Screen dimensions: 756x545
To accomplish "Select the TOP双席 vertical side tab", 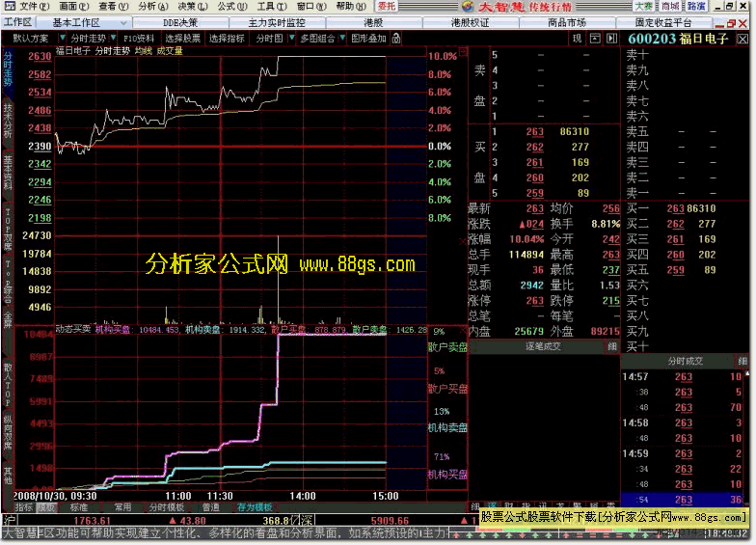I will pyautogui.click(x=8, y=230).
